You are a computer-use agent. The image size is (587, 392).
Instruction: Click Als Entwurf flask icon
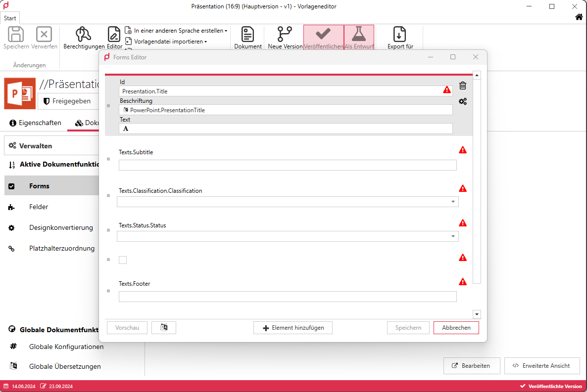[359, 38]
